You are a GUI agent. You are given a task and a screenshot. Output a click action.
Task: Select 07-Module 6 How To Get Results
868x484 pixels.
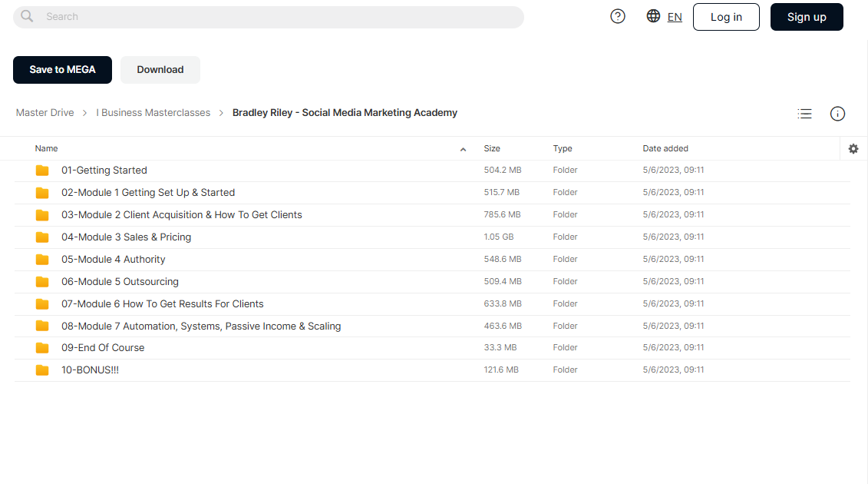(163, 303)
